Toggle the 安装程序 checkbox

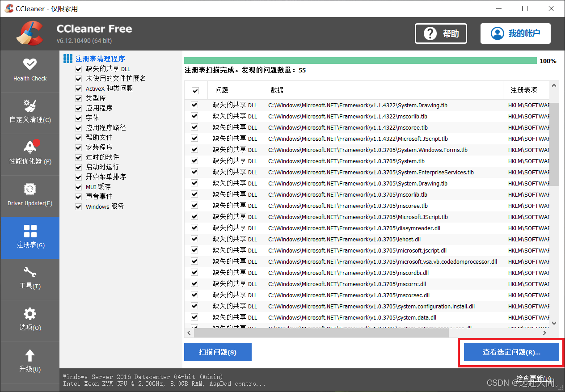point(78,148)
